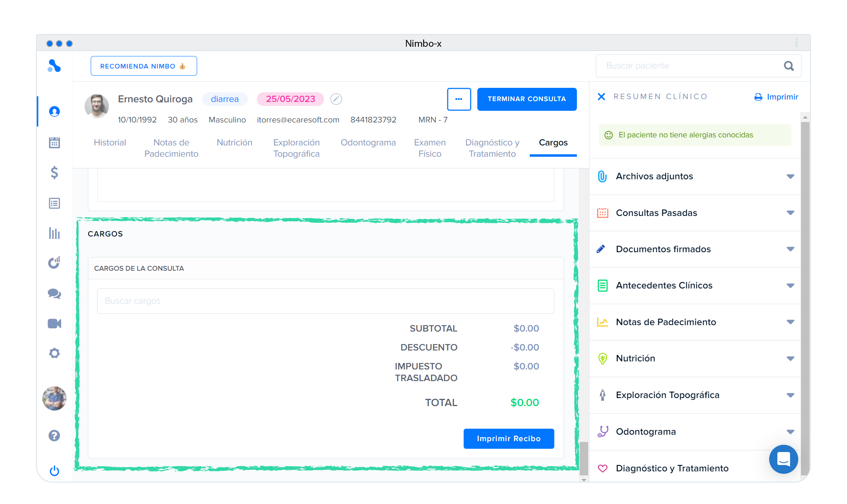Click the pencil edit icon beside date
This screenshot has height=504, width=847.
coord(336,99)
